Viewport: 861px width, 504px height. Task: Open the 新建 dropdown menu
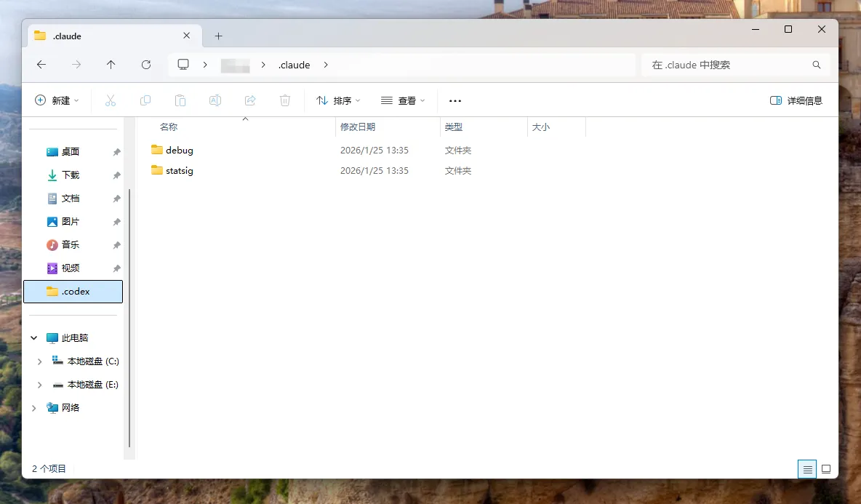click(x=57, y=100)
